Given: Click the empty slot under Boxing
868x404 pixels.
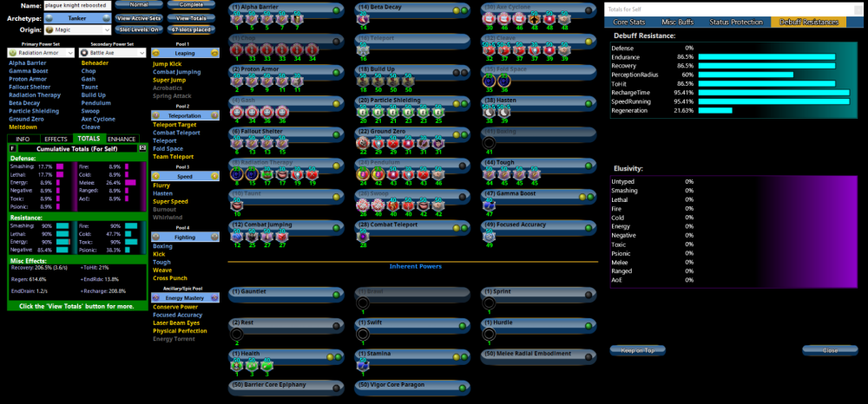Looking at the screenshot, I should coord(490,143).
